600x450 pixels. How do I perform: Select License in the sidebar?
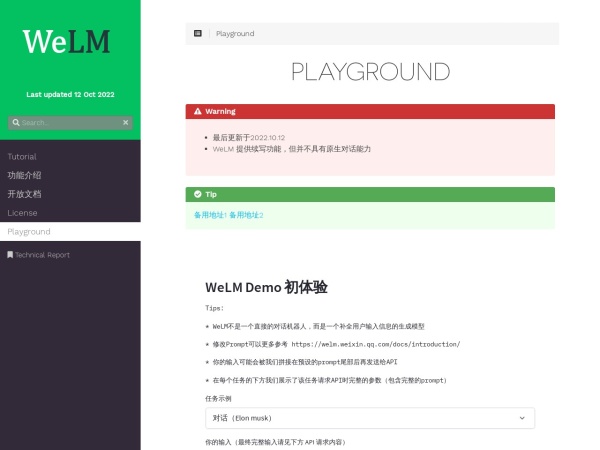point(22,213)
